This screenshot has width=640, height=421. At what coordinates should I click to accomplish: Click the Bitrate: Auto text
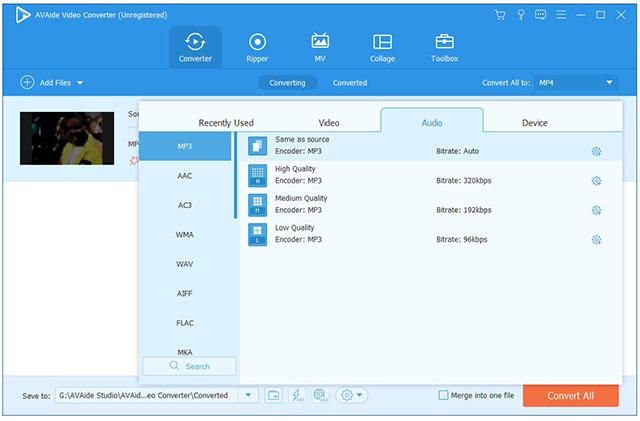458,151
